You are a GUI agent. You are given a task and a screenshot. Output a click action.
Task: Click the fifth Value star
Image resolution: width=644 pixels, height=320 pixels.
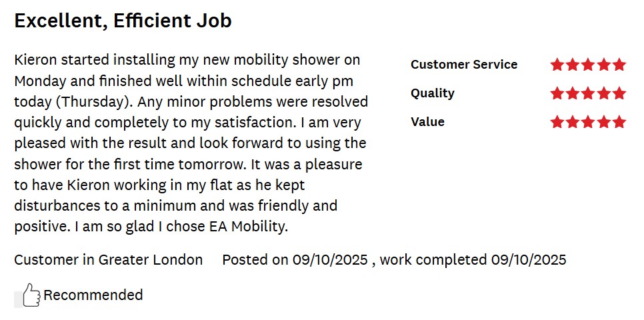(619, 122)
